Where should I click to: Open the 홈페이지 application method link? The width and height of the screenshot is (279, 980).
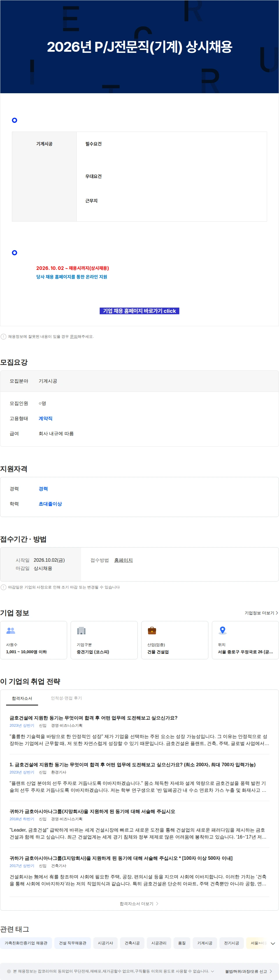point(123,560)
